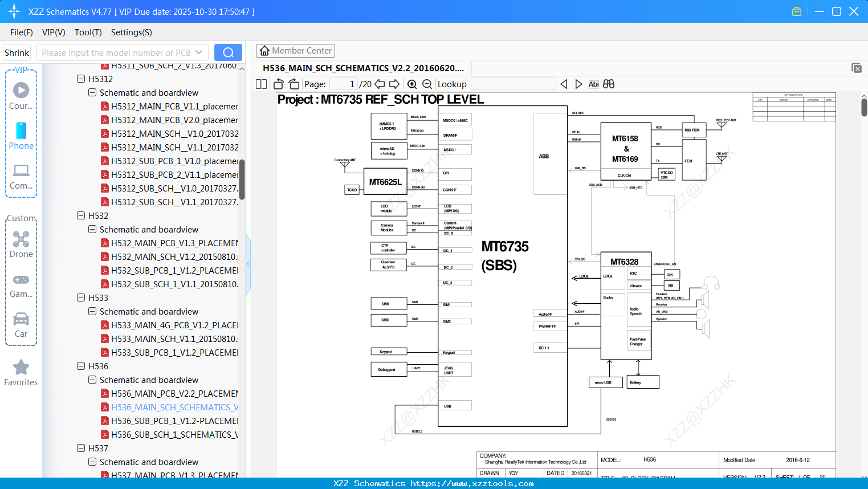Click the Member Center button
This screenshot has width=868, height=489.
[295, 51]
